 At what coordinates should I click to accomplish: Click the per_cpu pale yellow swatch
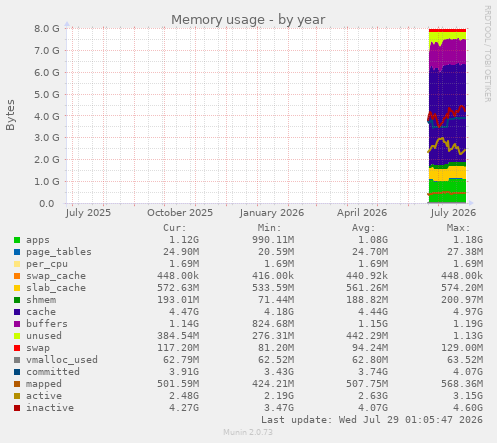(x=17, y=264)
